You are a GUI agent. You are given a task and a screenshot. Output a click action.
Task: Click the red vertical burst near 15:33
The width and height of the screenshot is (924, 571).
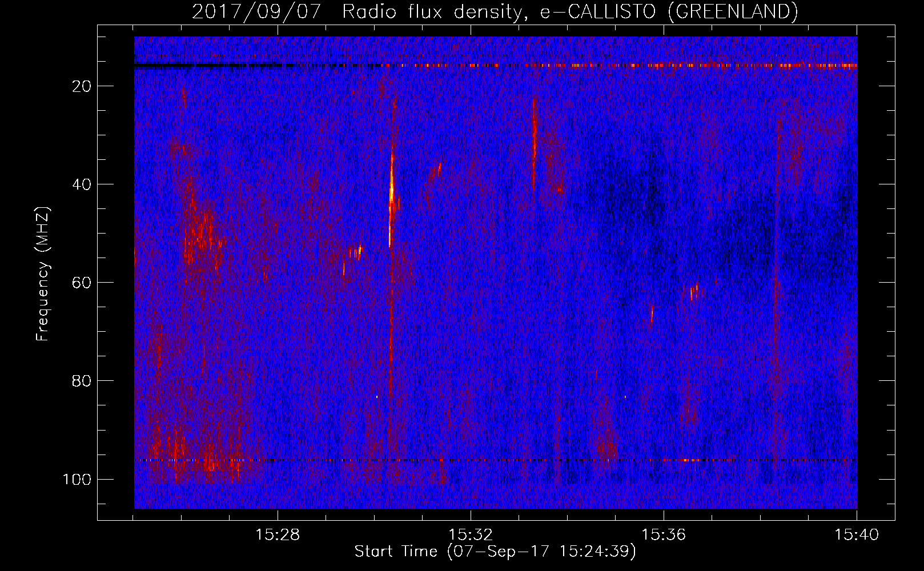click(535, 143)
